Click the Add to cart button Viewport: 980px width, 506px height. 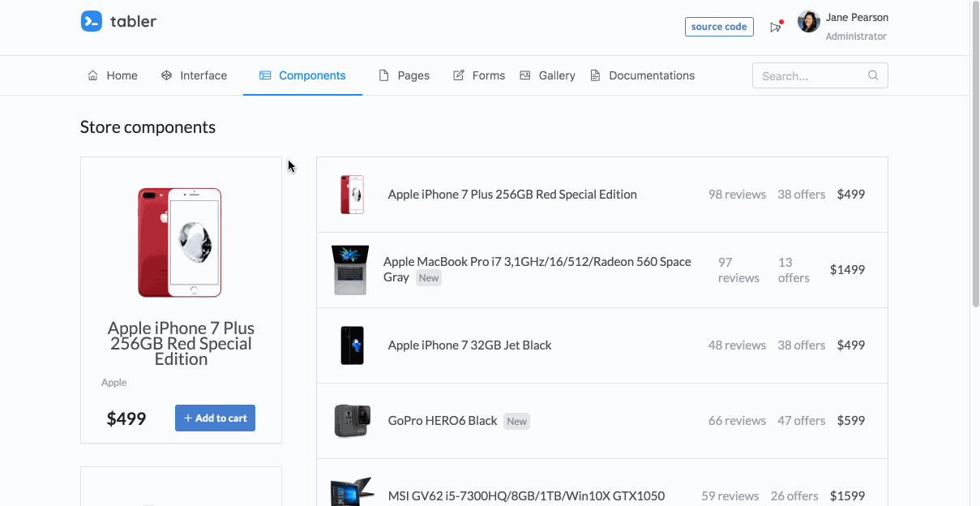click(x=215, y=418)
